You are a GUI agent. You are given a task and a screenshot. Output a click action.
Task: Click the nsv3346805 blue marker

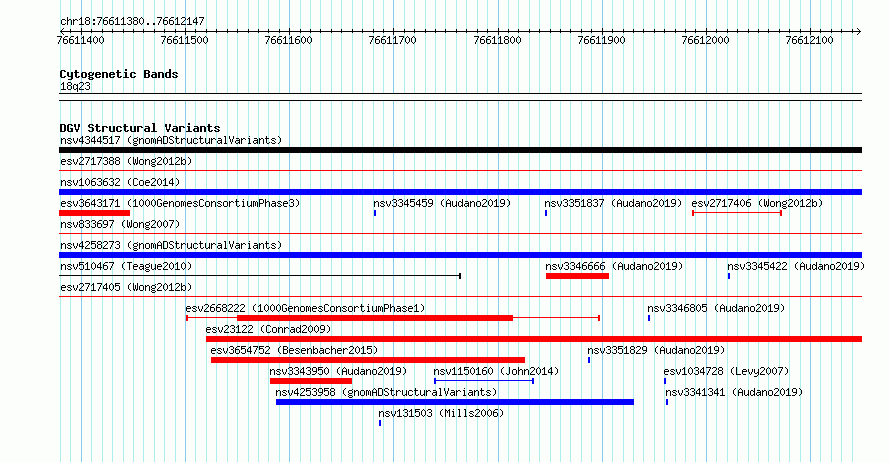pyautogui.click(x=649, y=318)
